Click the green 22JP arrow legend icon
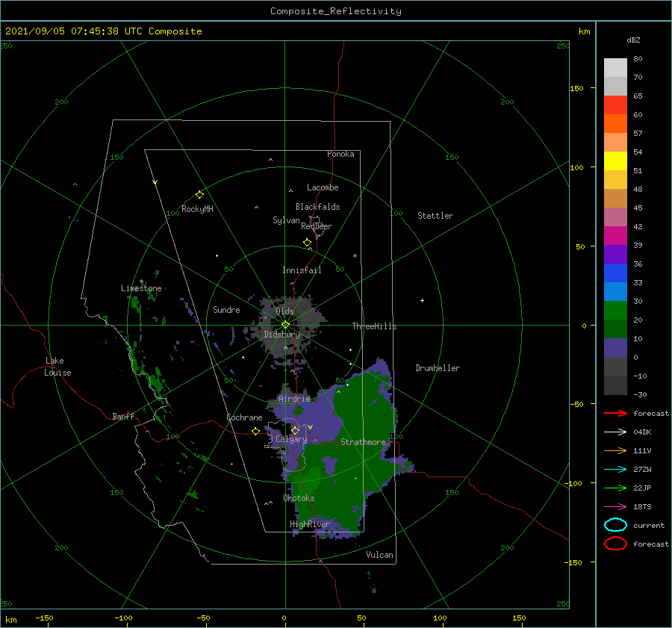 (615, 488)
